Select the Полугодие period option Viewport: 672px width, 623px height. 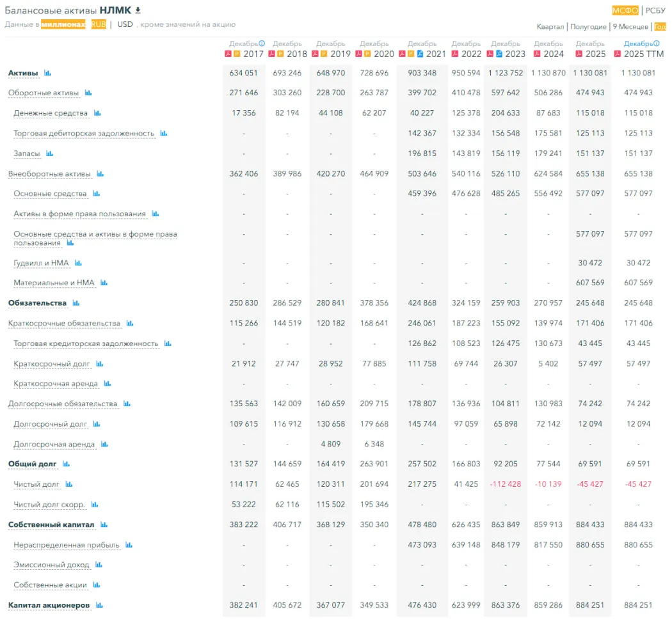coord(588,27)
